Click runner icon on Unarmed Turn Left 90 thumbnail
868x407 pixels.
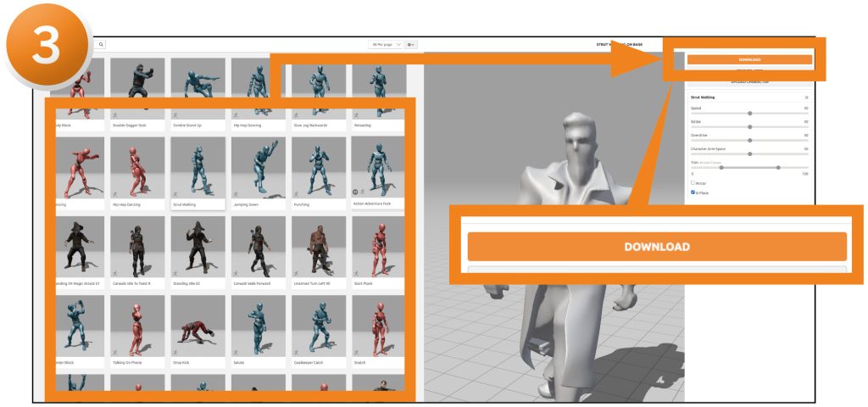coord(296,273)
